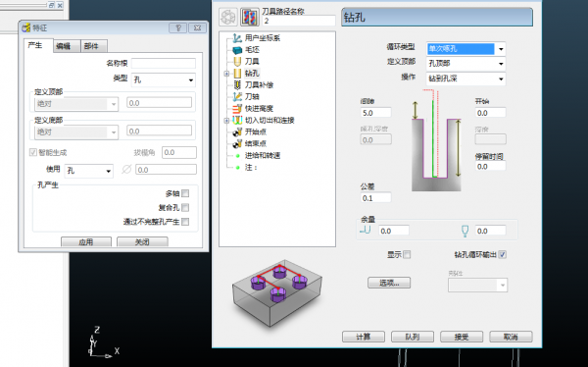Viewport: 588px width, 367px height.
Task: Open the 定义顶部 dropdown showing 孔顶部
Action: click(x=465, y=64)
